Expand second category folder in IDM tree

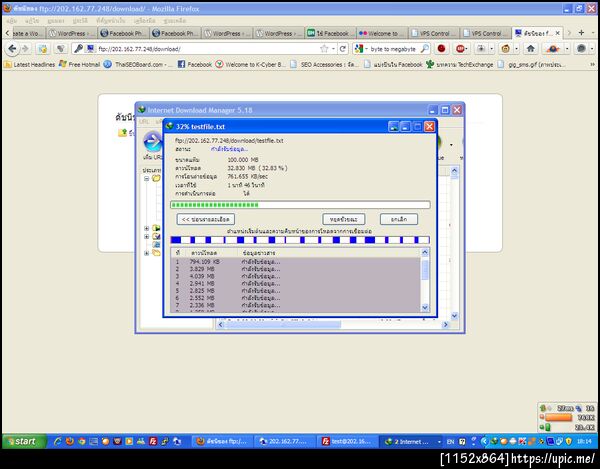147,228
